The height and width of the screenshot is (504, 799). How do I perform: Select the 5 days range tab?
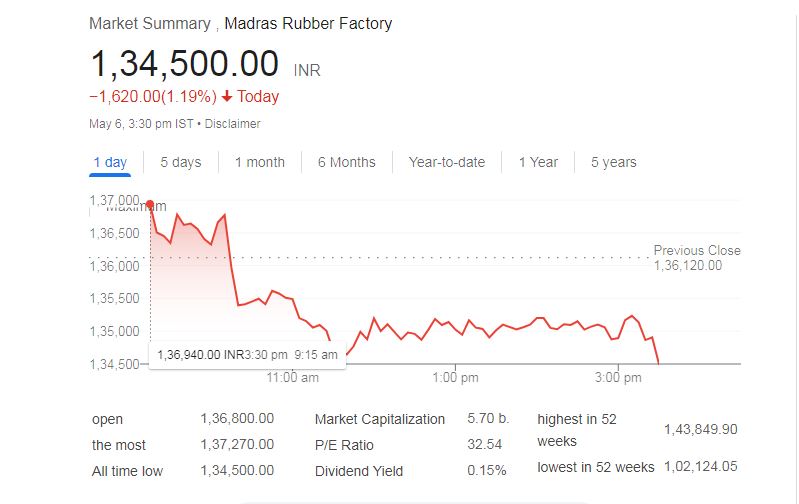(180, 162)
